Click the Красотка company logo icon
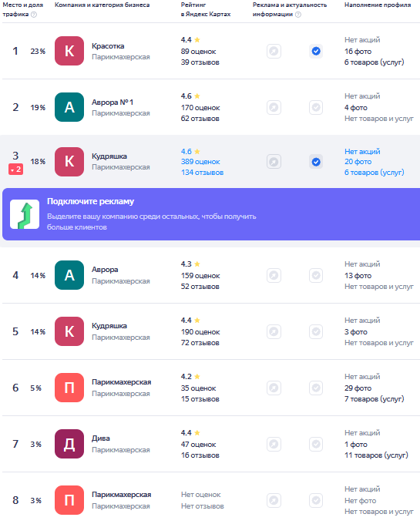Screen dimensions: 420x524 coord(69,51)
